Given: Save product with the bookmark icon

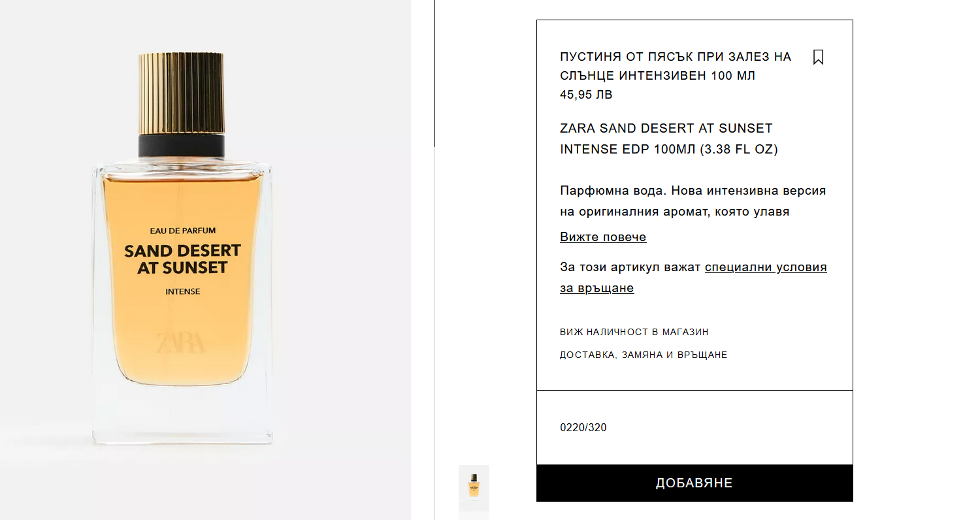Looking at the screenshot, I should click(818, 57).
